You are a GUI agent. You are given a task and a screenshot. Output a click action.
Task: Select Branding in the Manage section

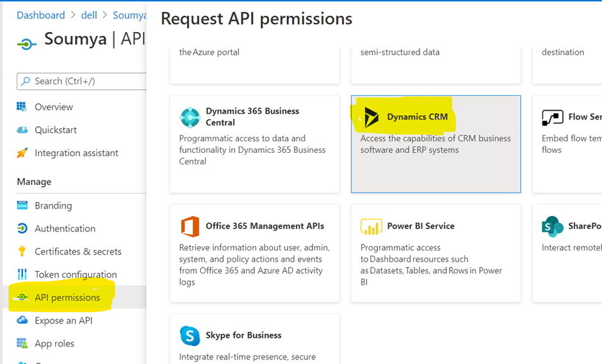53,205
